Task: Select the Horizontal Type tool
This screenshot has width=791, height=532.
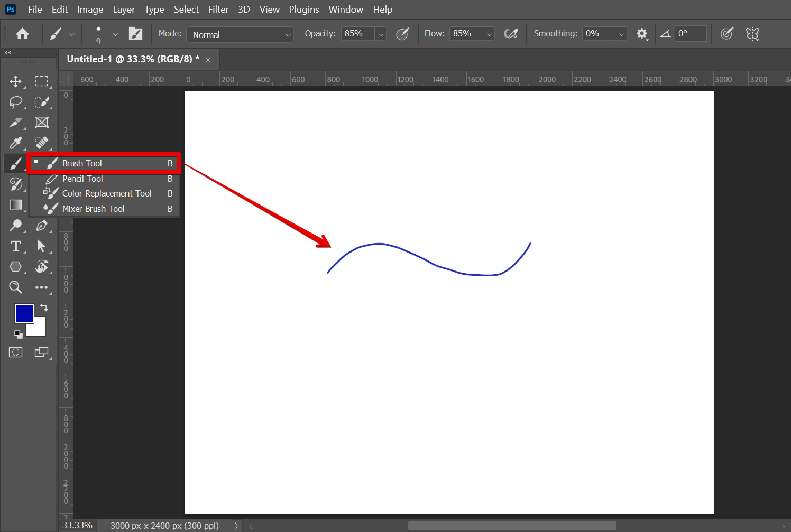Action: [15, 246]
